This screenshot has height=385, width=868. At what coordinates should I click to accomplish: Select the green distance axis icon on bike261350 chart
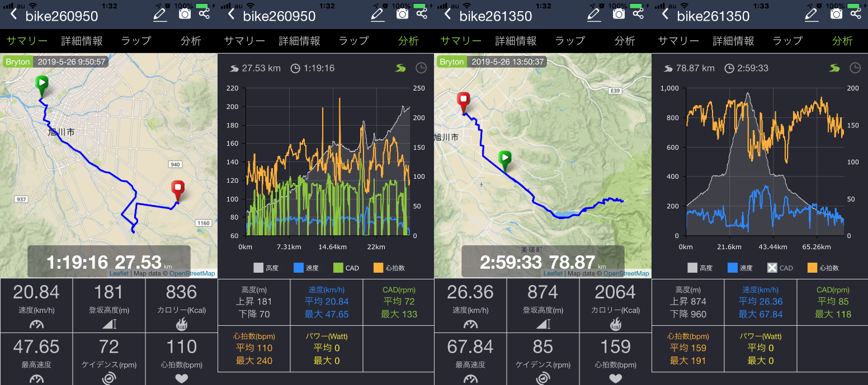coord(834,68)
